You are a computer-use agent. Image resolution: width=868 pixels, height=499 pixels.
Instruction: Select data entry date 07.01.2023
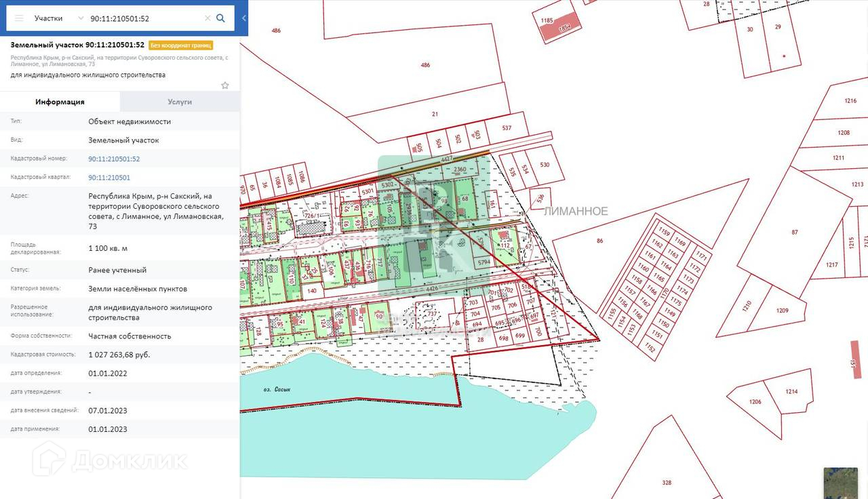tap(108, 411)
